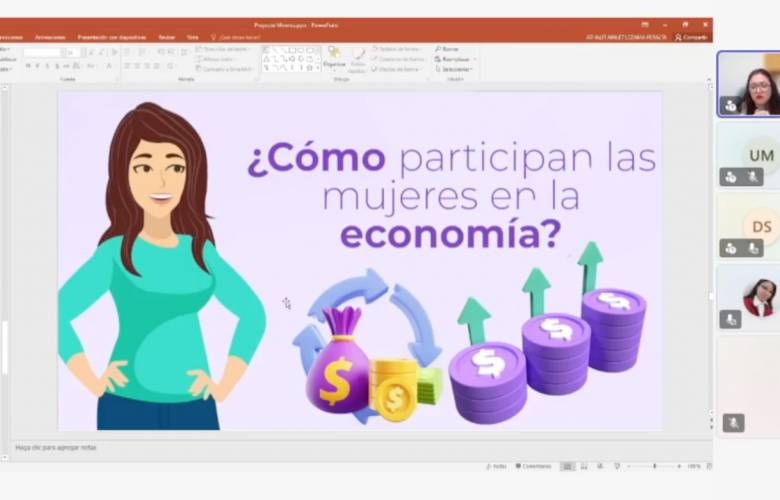
Task: Increase paragraph indent level
Action: tap(171, 52)
